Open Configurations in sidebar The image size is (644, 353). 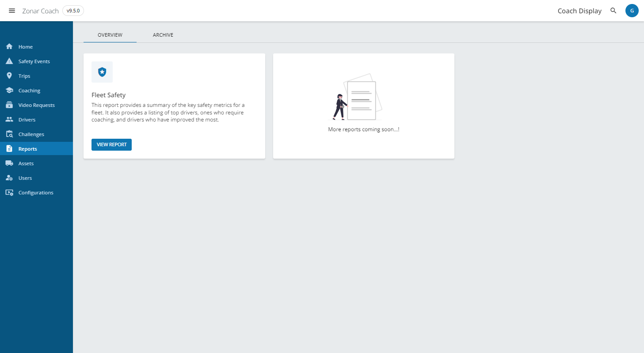pyautogui.click(x=36, y=192)
